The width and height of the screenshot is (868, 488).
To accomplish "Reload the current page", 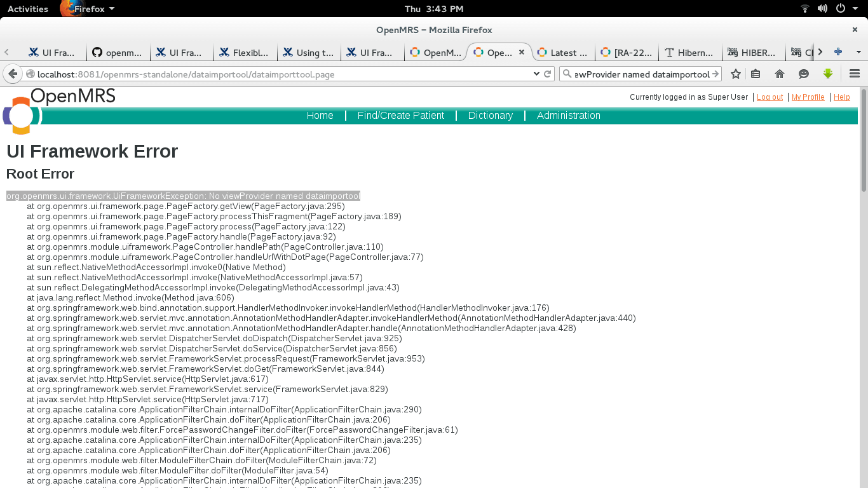I will [547, 74].
